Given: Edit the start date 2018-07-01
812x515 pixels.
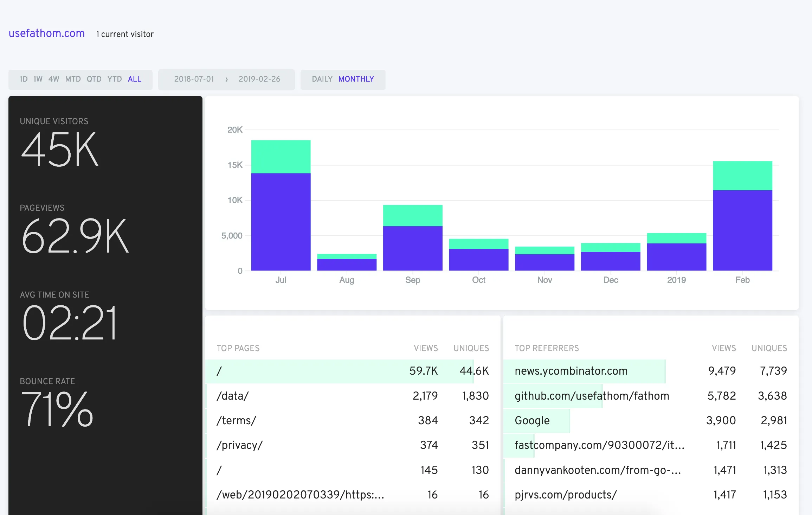Looking at the screenshot, I should (194, 79).
